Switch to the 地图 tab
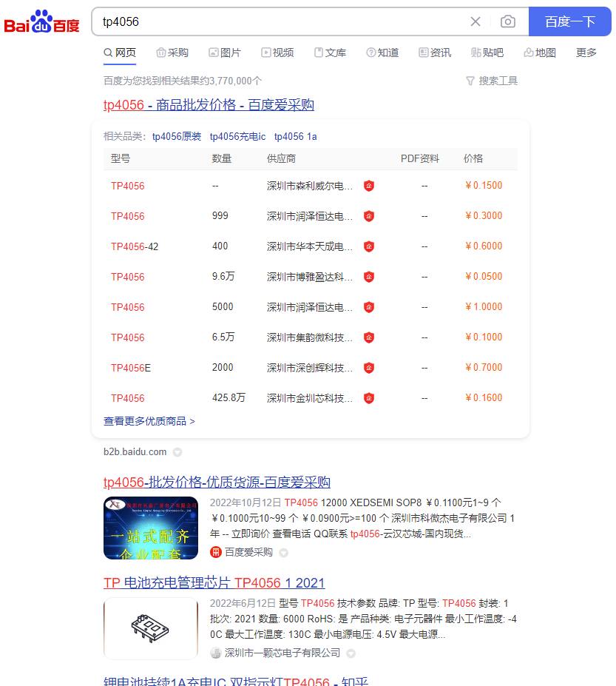 click(x=540, y=53)
